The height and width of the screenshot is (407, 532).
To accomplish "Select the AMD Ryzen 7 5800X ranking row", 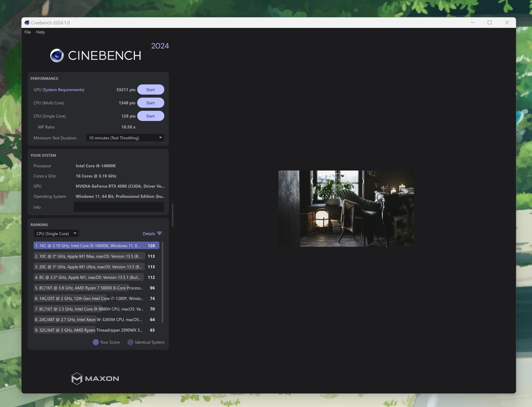I will pos(96,288).
